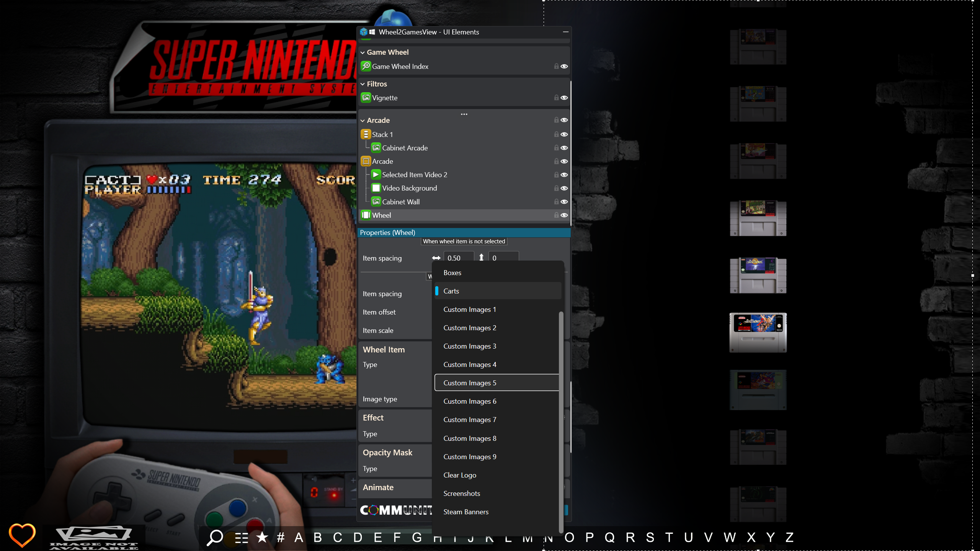Click the Cabinet Wall image icon
The height and width of the screenshot is (551, 980).
pos(376,202)
